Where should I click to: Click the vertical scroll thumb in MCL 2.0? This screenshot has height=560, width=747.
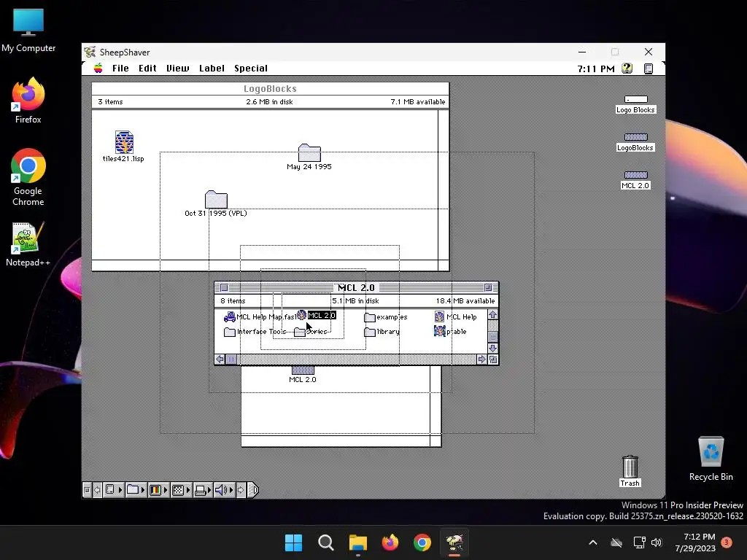[x=493, y=337]
